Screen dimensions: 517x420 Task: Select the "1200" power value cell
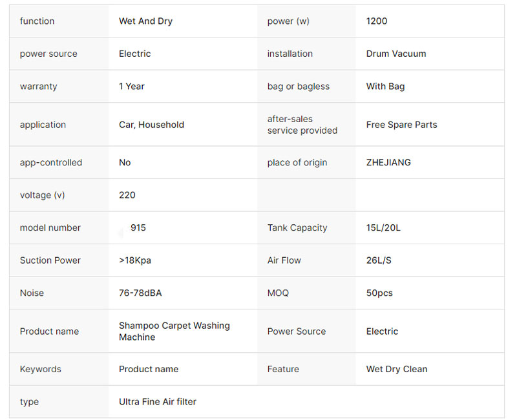(377, 21)
